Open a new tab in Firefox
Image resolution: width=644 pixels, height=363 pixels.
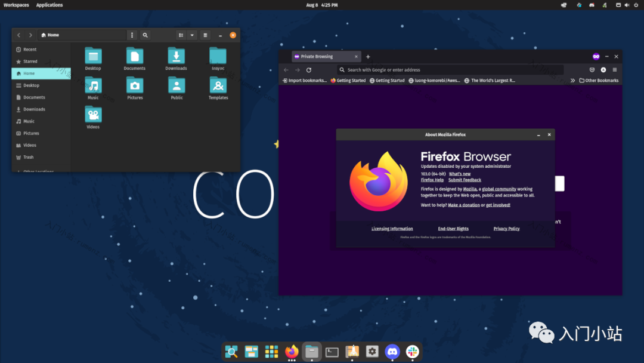[368, 57]
